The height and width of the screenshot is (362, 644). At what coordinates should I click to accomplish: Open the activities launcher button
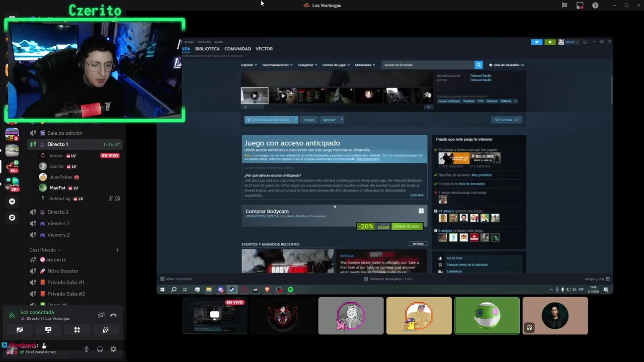(77, 330)
